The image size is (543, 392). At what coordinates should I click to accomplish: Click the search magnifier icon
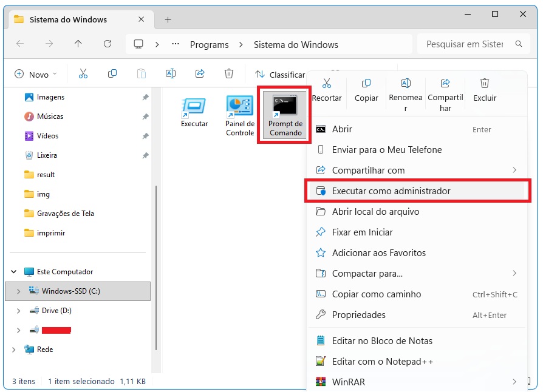pyautogui.click(x=519, y=44)
